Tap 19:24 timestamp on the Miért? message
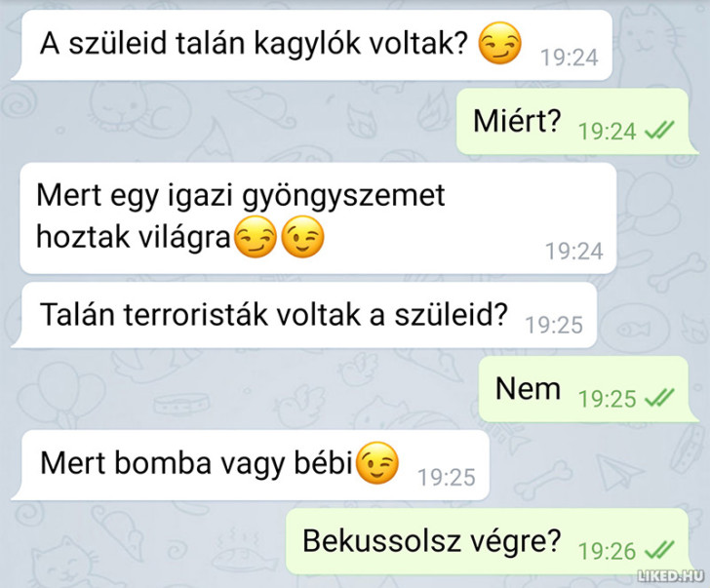710x588 pixels. [608, 132]
